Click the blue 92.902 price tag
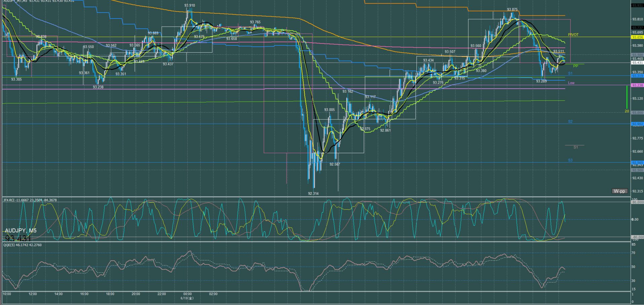644x305 pixels. click(x=637, y=124)
